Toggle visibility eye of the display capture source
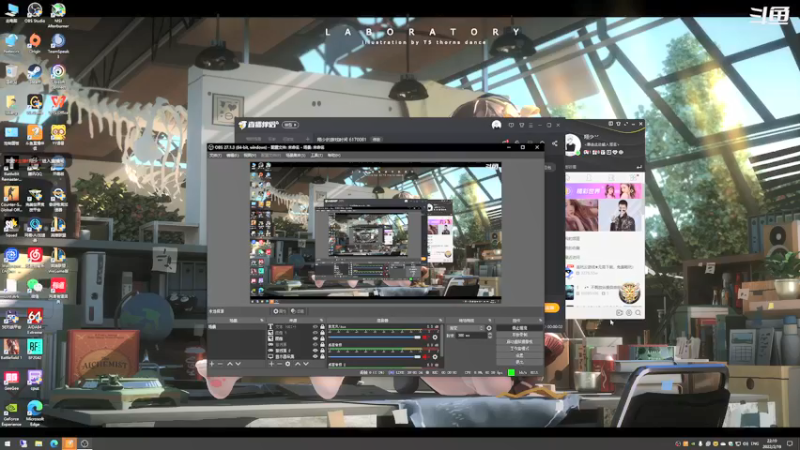This screenshot has width=800, height=450. coord(315,356)
